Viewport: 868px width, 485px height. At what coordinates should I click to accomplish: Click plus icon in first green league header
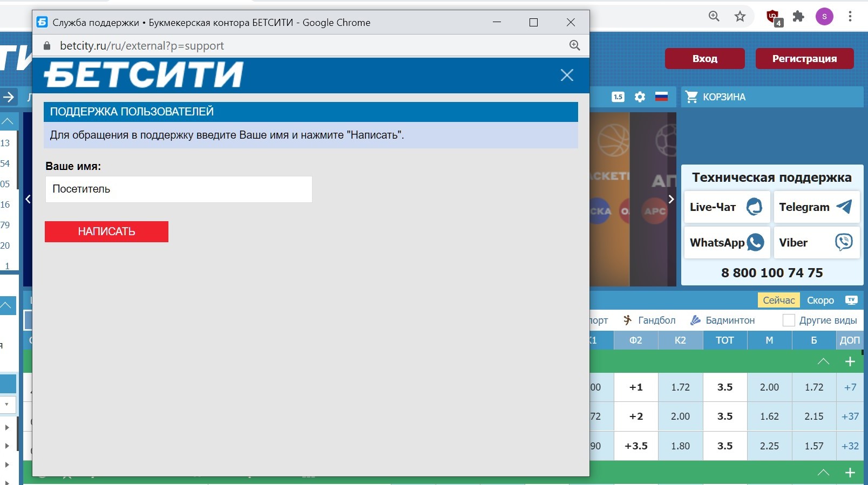pos(850,361)
